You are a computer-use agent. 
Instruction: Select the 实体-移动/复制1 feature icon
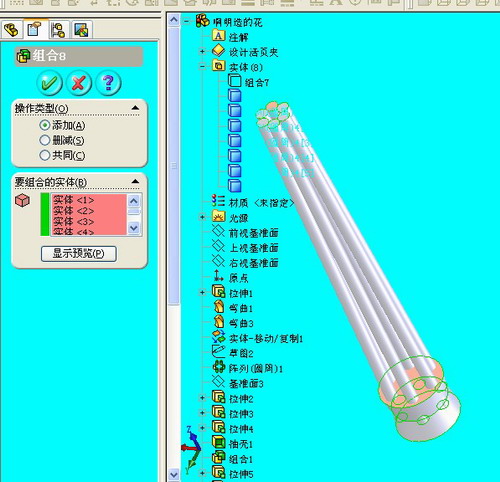tap(219, 337)
